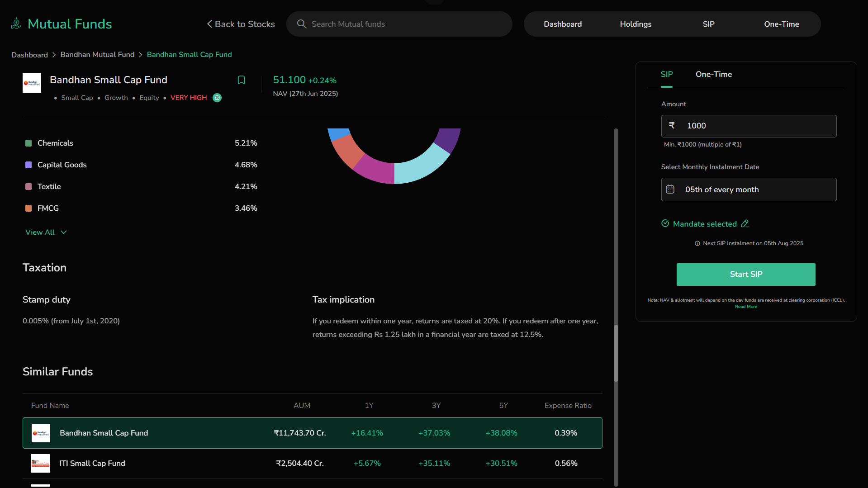
Task: Click Chemicals sector label
Action: (x=55, y=143)
